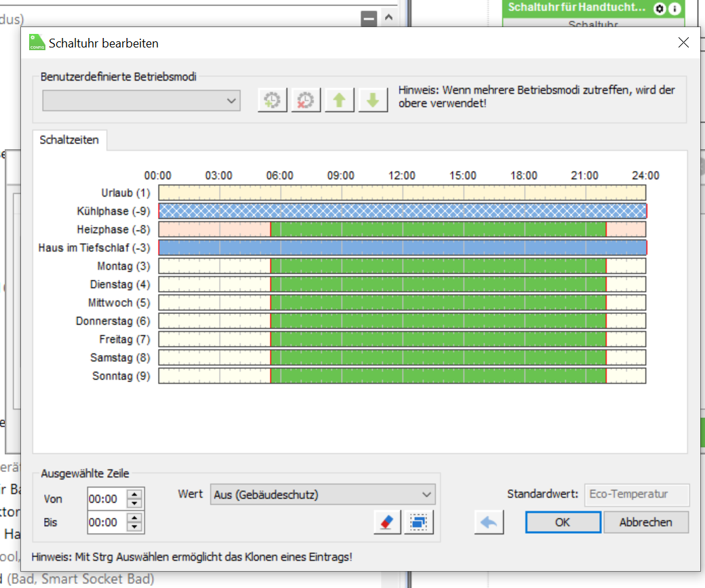Click the blue Haus im Tiefschlaf bar
Image resolution: width=705 pixels, height=588 pixels.
tap(402, 248)
